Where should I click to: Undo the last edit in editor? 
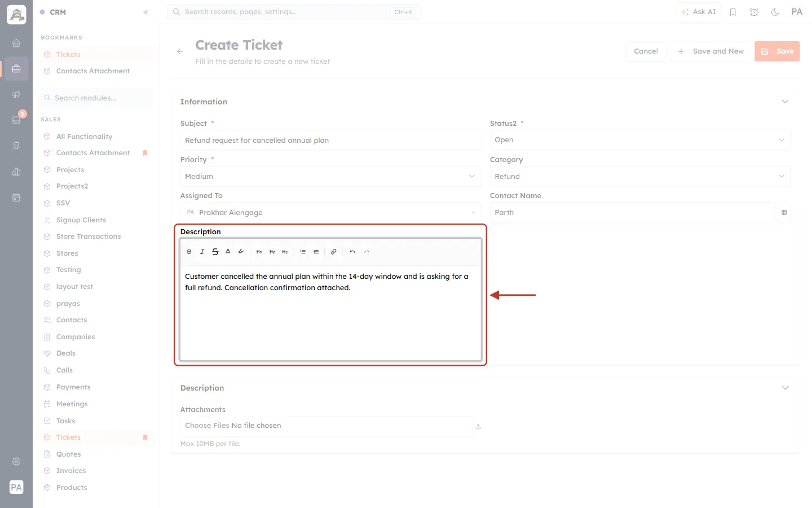pyautogui.click(x=352, y=252)
